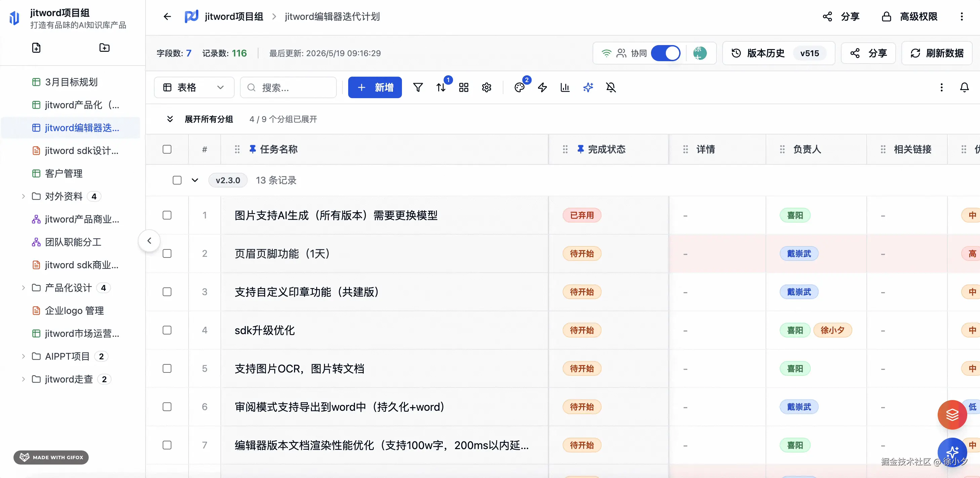
Task: Expand the jitword走查 folder
Action: (23, 379)
